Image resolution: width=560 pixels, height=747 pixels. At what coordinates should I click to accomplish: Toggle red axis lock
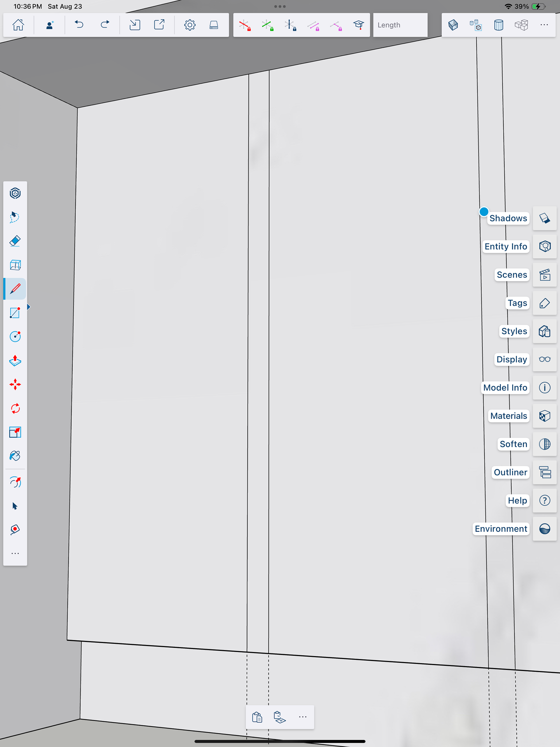click(244, 25)
